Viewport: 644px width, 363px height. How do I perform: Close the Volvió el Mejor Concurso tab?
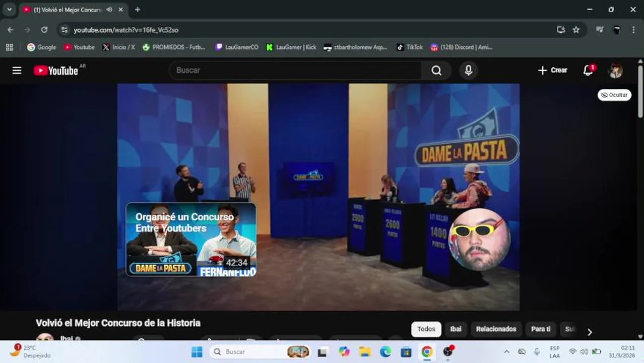(x=120, y=10)
